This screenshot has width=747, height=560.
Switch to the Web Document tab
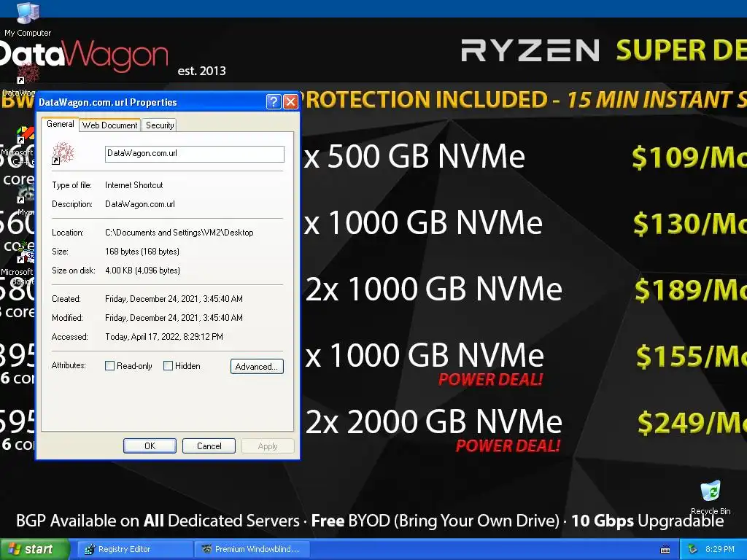[x=109, y=125]
